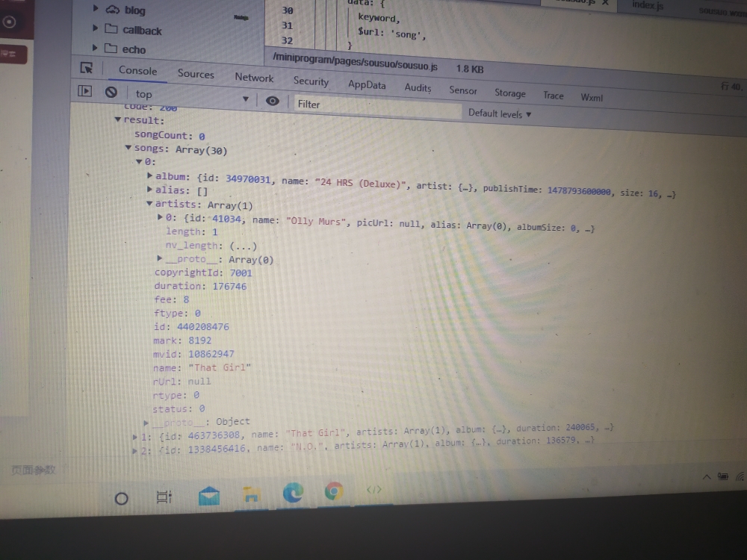Viewport: 747px width, 560px height.
Task: Expand songs entry 2 with id 1338456416
Action: pos(134,450)
